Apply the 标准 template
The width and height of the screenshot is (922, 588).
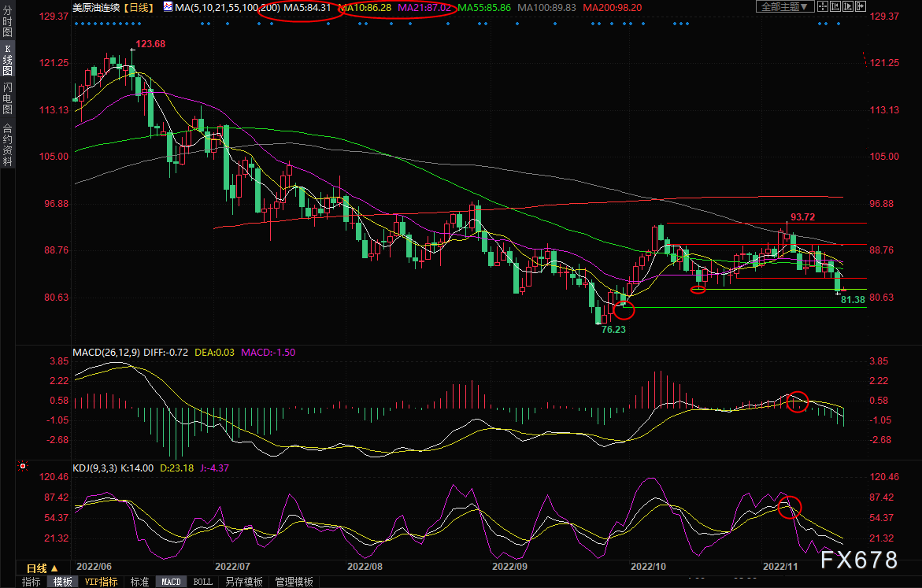(139, 582)
